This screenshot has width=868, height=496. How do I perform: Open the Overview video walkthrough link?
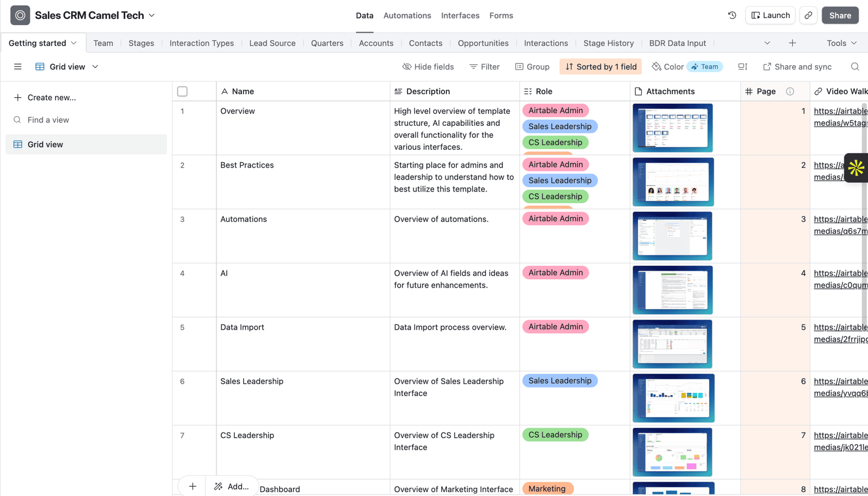pos(840,117)
